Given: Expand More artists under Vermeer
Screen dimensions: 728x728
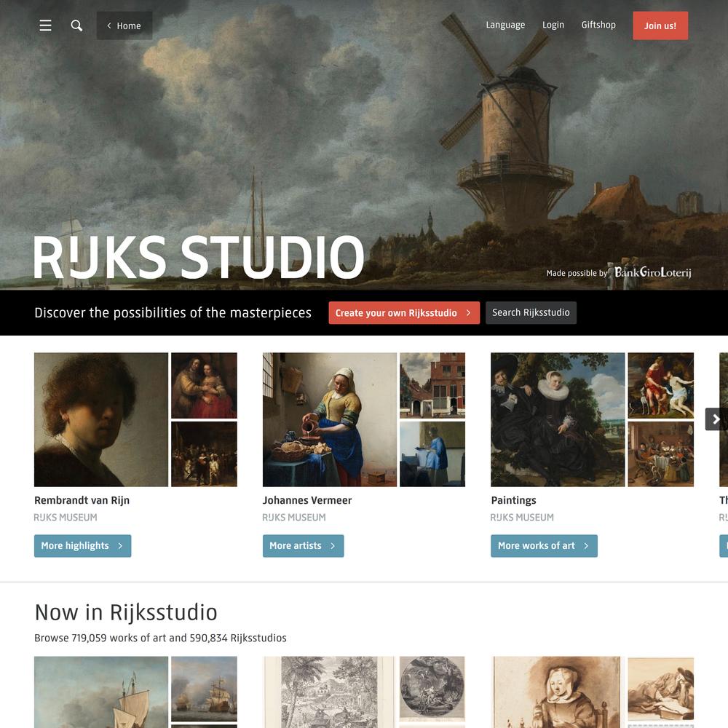Looking at the screenshot, I should tap(303, 546).
